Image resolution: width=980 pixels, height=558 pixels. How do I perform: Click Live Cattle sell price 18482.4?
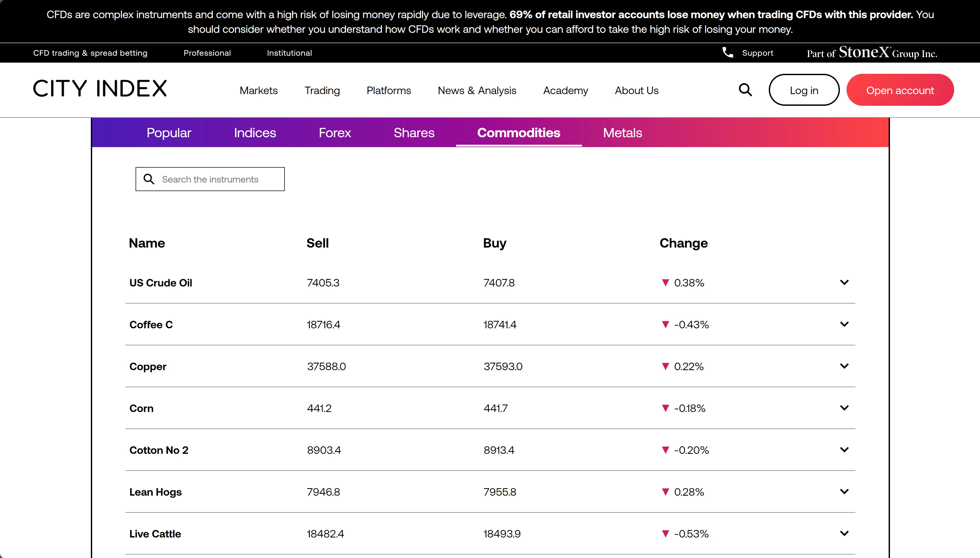pyautogui.click(x=325, y=533)
